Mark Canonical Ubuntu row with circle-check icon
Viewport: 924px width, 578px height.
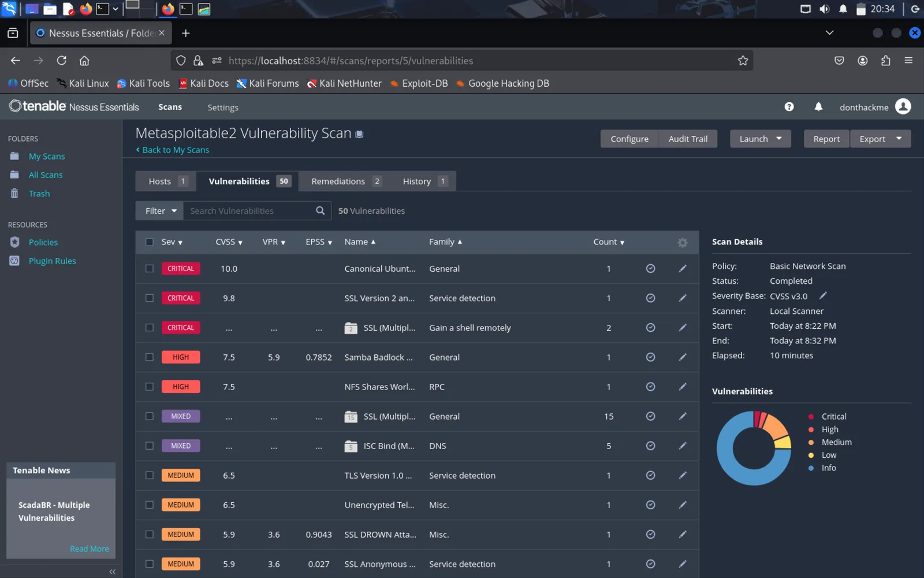coord(650,268)
